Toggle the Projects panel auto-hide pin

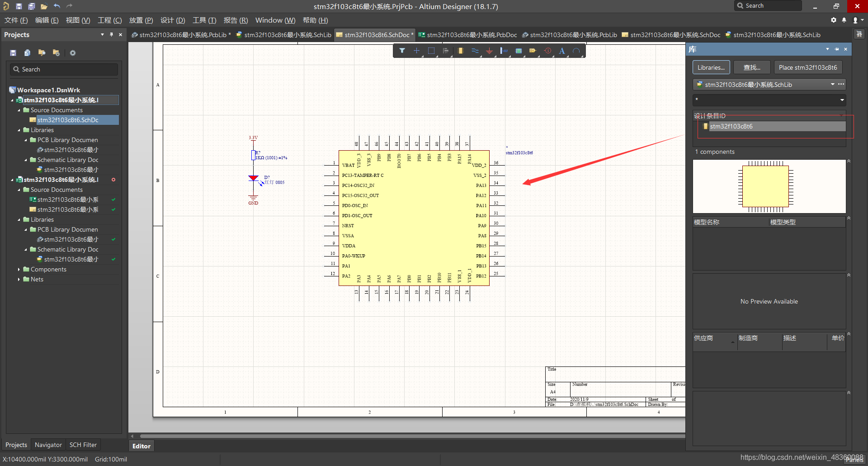[x=111, y=34]
